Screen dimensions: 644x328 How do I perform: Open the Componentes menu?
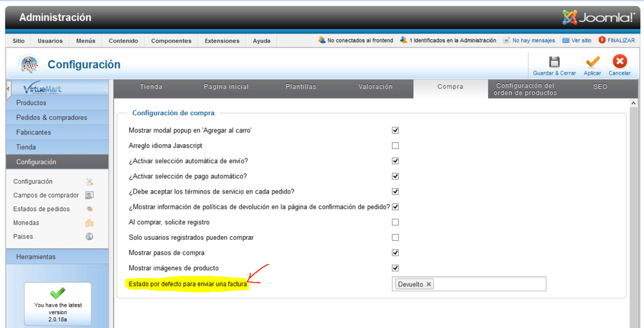[172, 40]
